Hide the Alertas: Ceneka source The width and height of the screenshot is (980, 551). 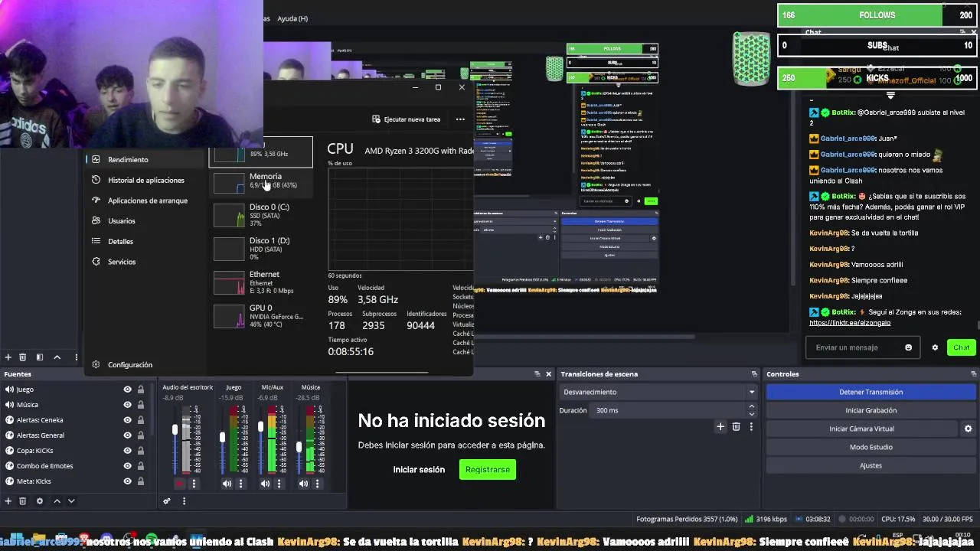click(127, 420)
